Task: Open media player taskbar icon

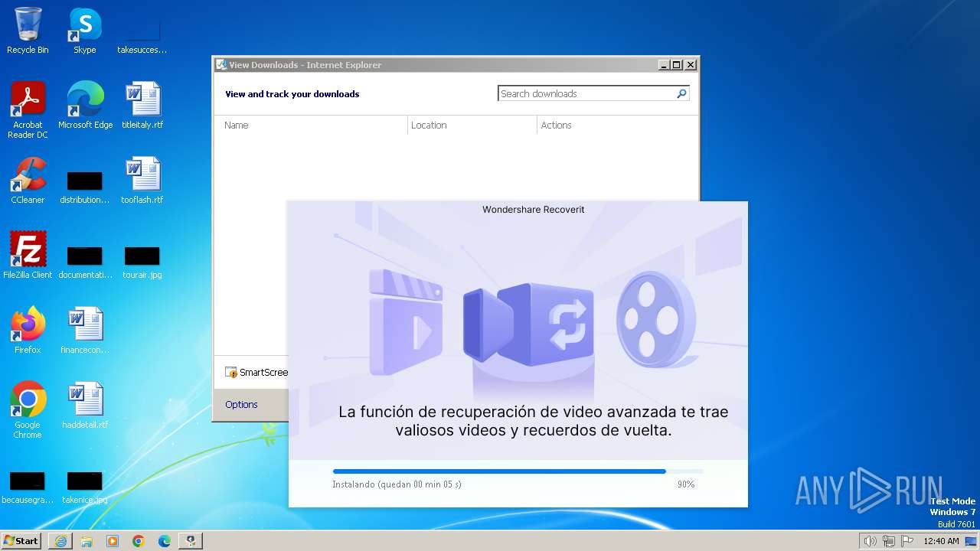Action: click(113, 541)
